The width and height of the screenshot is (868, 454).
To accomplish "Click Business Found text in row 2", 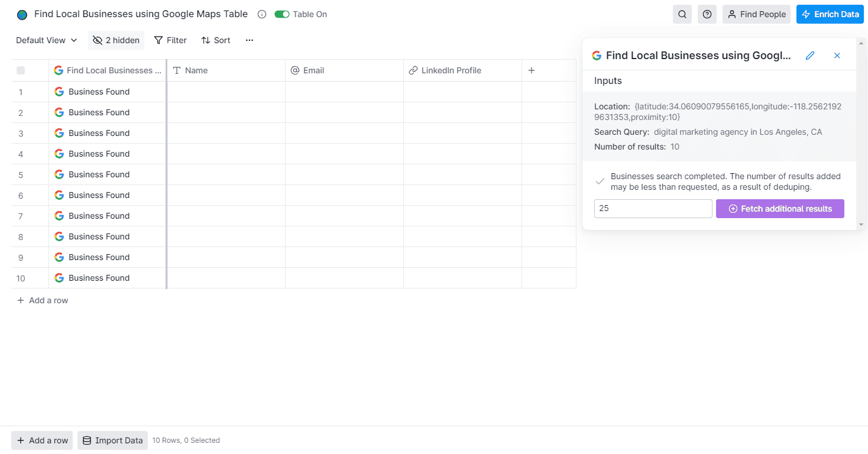I will click(99, 112).
